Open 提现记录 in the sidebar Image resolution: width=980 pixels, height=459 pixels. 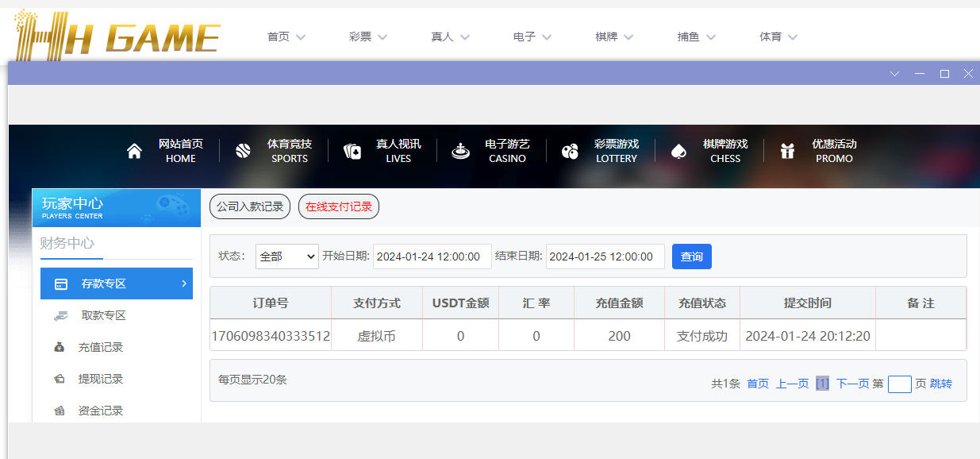100,379
